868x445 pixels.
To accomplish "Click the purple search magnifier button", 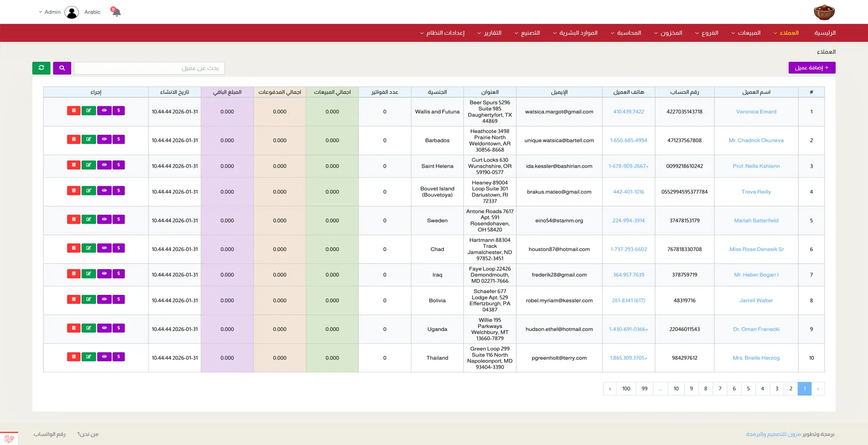I will pyautogui.click(x=62, y=68).
